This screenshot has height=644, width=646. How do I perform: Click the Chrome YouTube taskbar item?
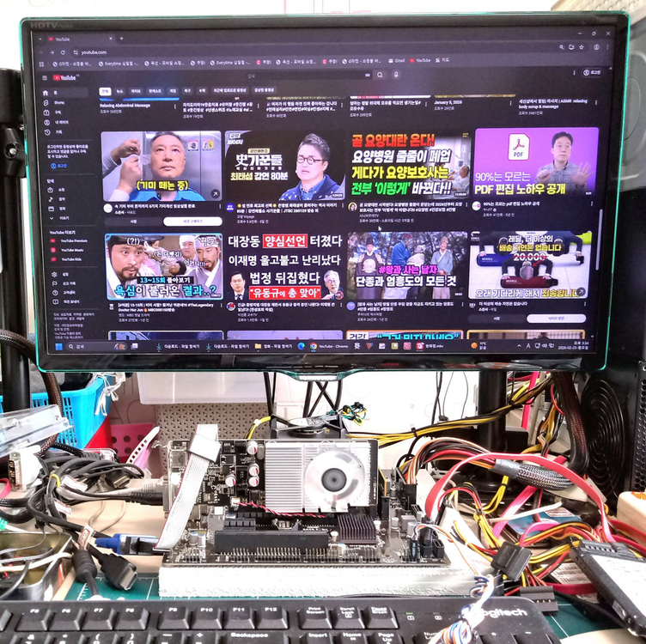pos(330,346)
